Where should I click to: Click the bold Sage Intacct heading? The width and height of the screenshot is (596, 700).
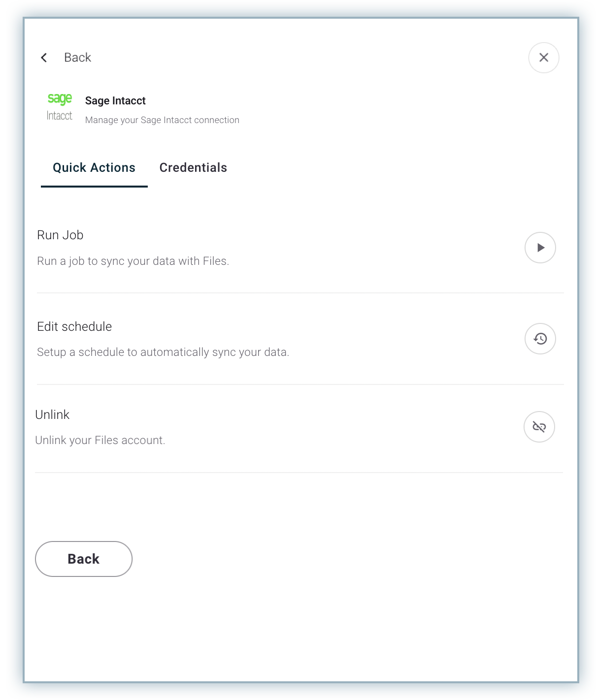115,101
